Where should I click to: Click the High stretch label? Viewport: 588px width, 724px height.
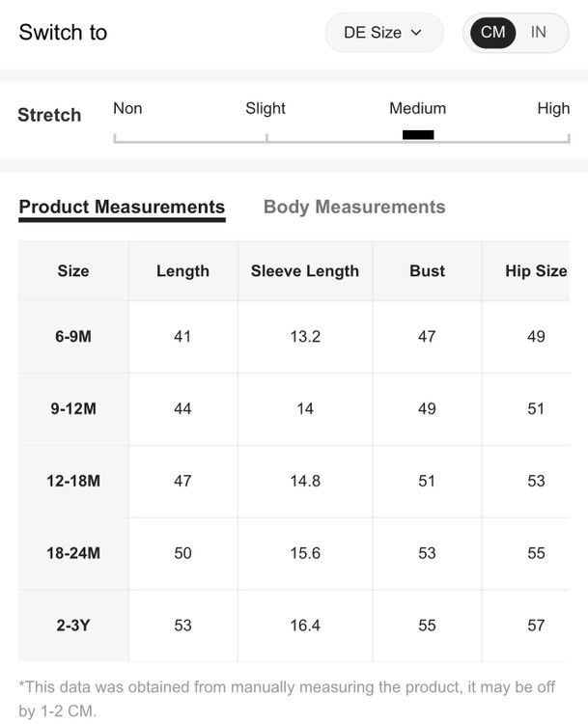pos(553,108)
